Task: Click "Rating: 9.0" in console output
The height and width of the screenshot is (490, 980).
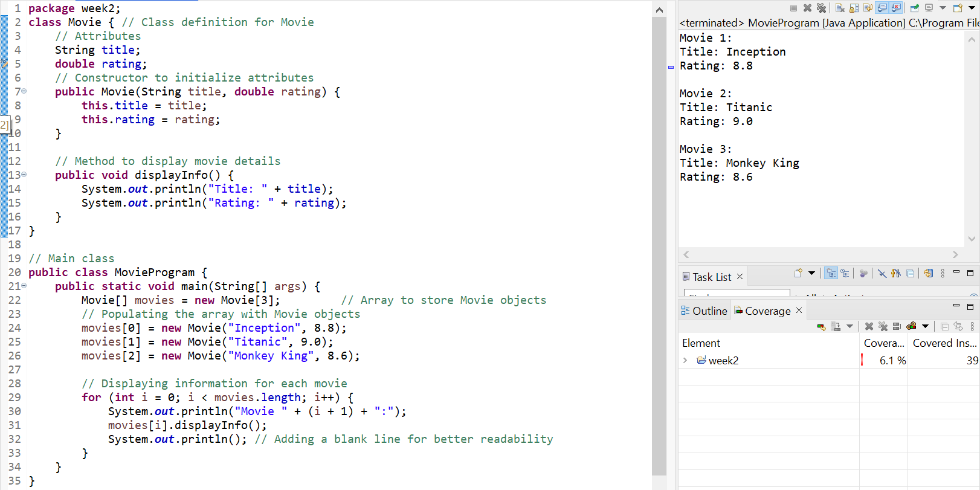Action: 717,121
